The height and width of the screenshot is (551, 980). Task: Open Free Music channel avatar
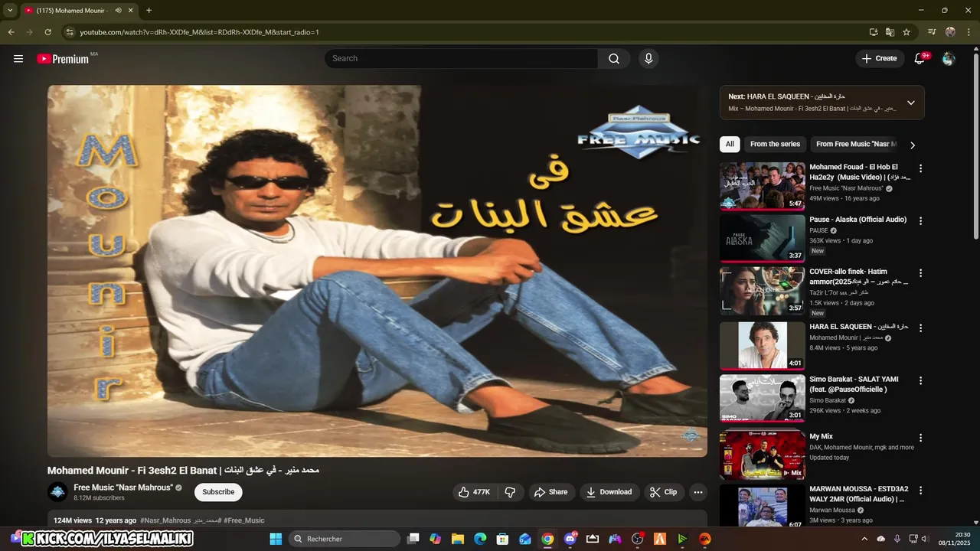(57, 492)
